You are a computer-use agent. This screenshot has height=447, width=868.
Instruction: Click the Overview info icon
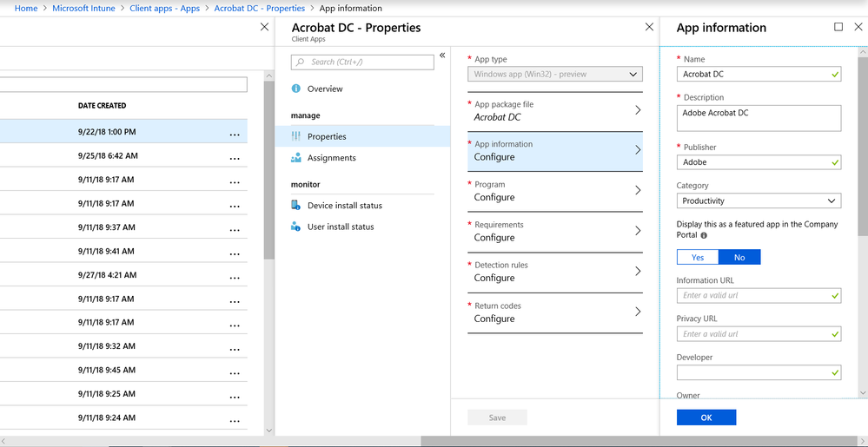(x=296, y=89)
